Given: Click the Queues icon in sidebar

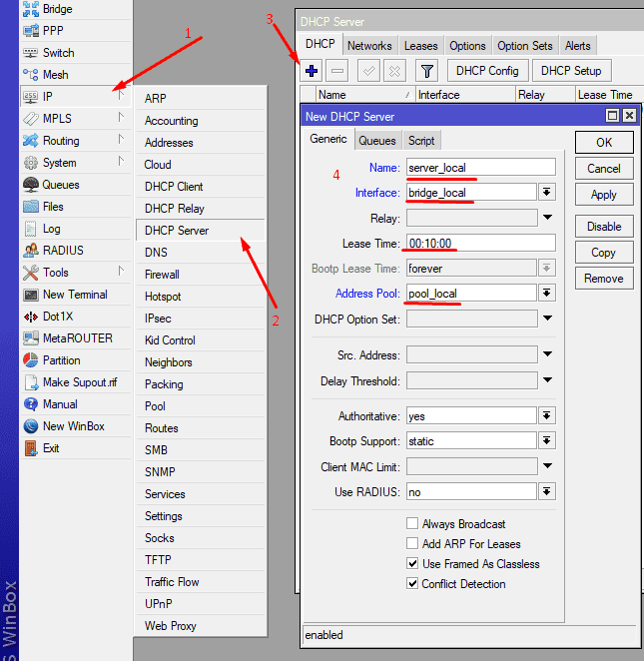Looking at the screenshot, I should point(30,185).
